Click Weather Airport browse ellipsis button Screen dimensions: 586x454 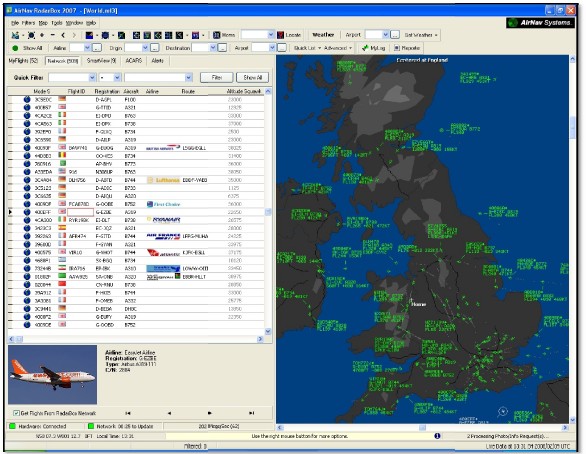pos(395,35)
